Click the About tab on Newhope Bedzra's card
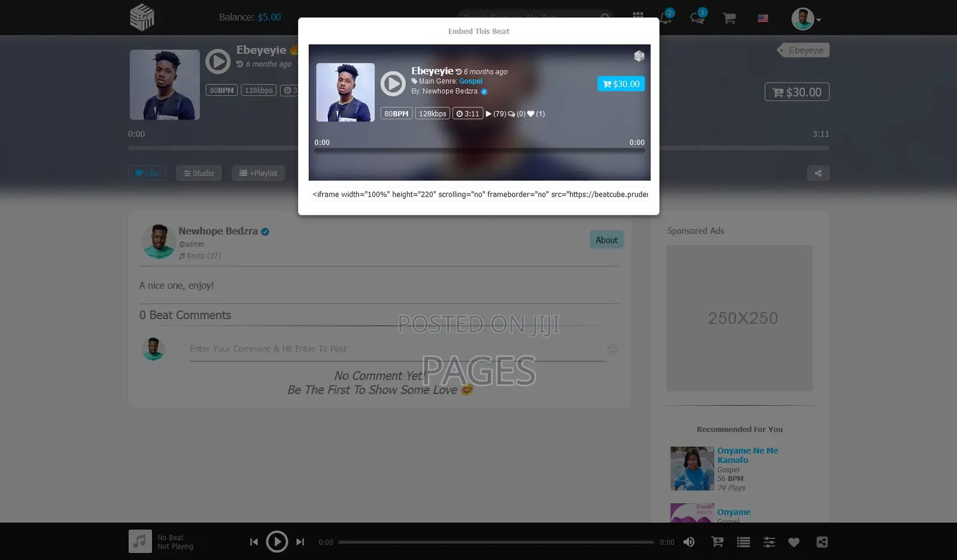957x560 pixels. click(x=606, y=240)
